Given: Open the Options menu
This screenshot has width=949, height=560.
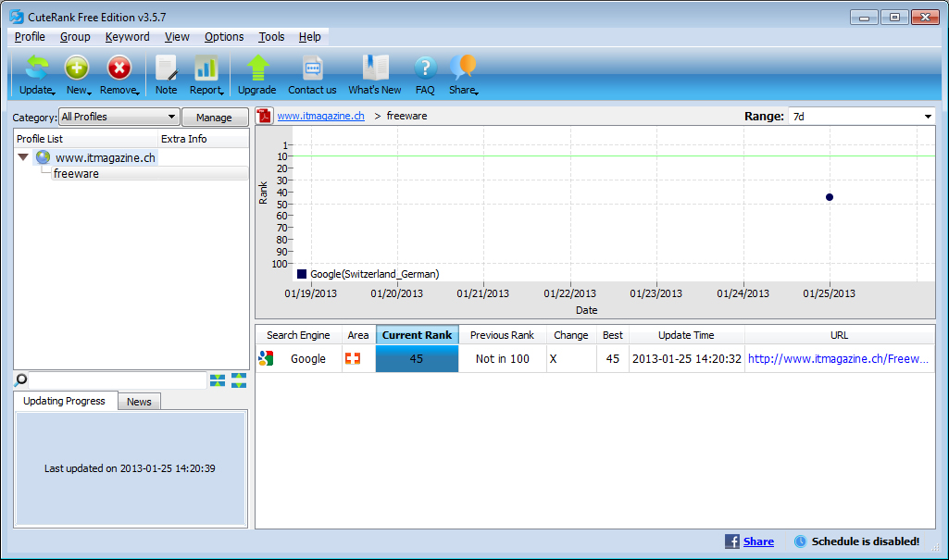Looking at the screenshot, I should [224, 37].
